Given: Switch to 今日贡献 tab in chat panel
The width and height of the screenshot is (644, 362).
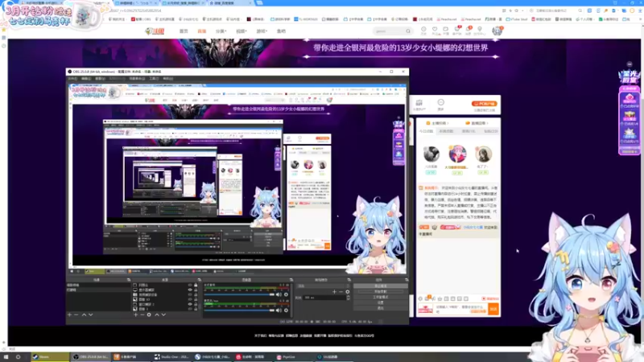Looking at the screenshot, I should click(x=427, y=131).
